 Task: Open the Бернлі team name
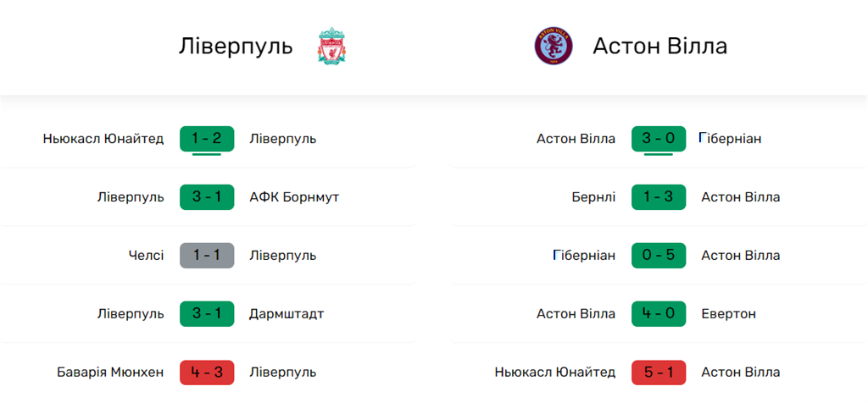tap(593, 197)
